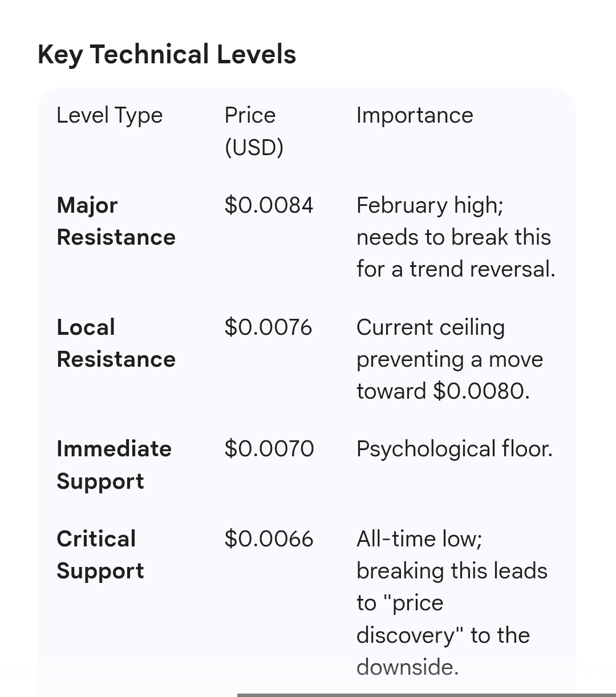
Task: Select the $0.0070 price value
Action: click(269, 449)
